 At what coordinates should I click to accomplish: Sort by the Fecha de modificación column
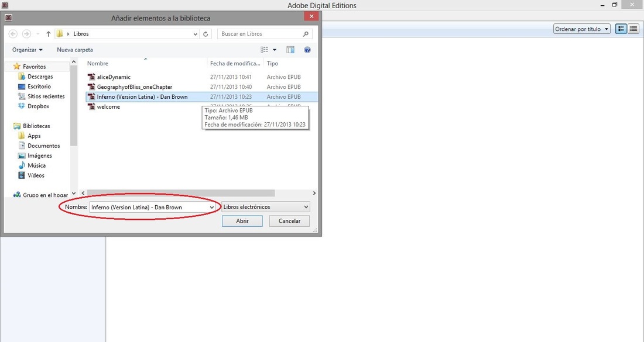coord(235,63)
